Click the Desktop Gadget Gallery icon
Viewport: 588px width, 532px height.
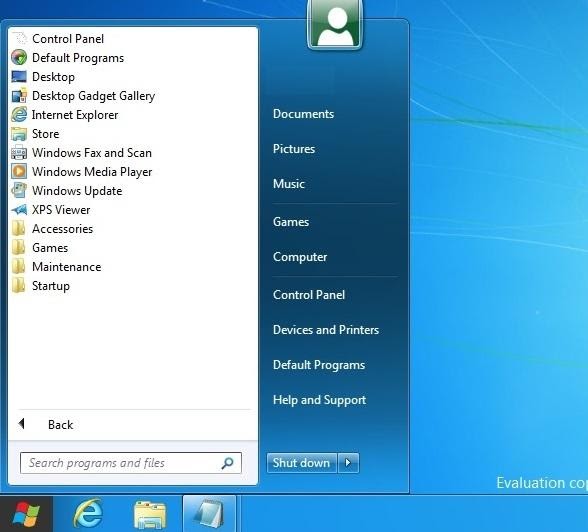19,96
